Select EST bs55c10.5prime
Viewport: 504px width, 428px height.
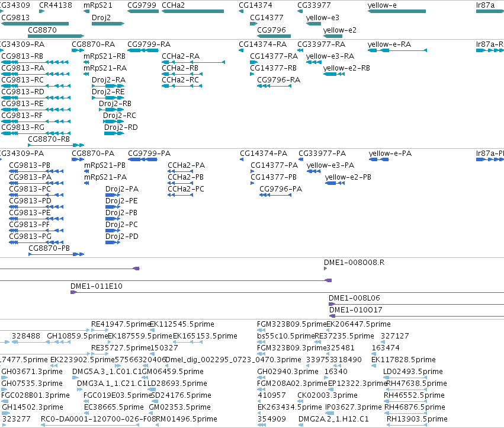(x=261, y=342)
